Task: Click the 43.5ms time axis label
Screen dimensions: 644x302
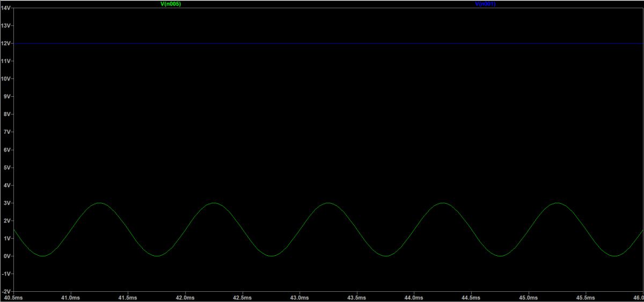Action: (x=356, y=297)
